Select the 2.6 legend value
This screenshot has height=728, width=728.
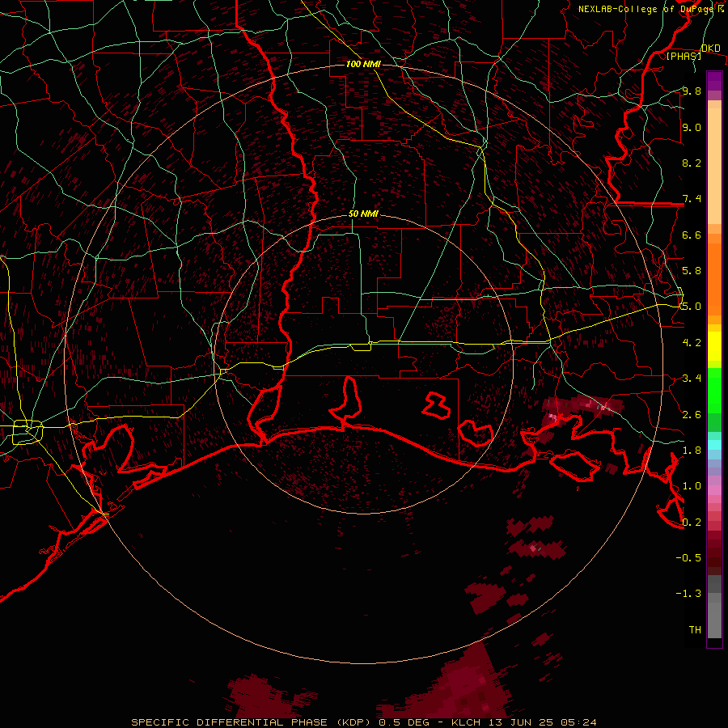(x=692, y=415)
